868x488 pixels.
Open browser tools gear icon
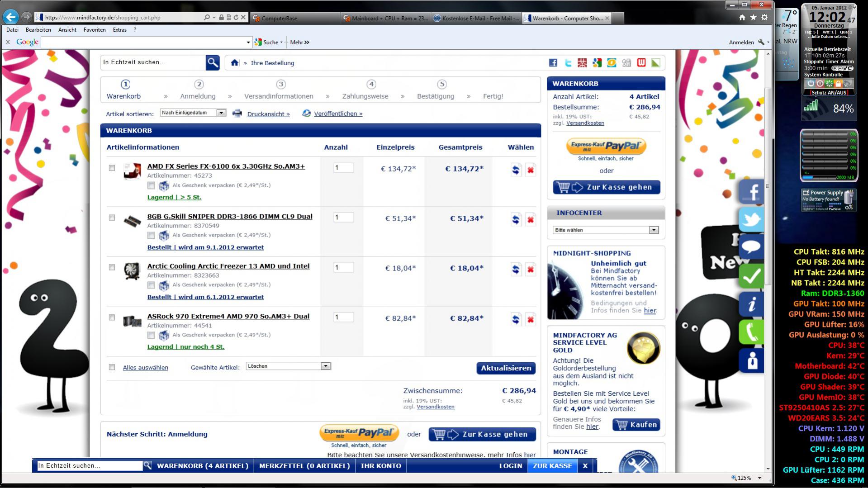tap(764, 17)
